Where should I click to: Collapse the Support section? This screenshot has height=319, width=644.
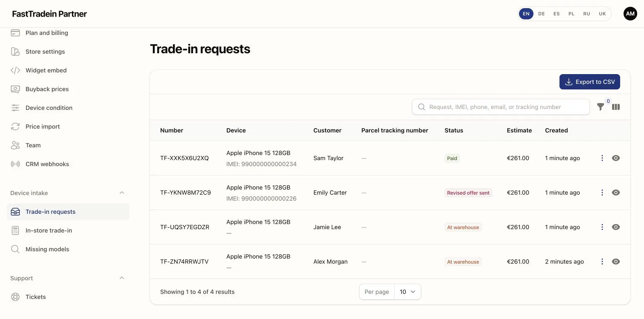pos(122,278)
